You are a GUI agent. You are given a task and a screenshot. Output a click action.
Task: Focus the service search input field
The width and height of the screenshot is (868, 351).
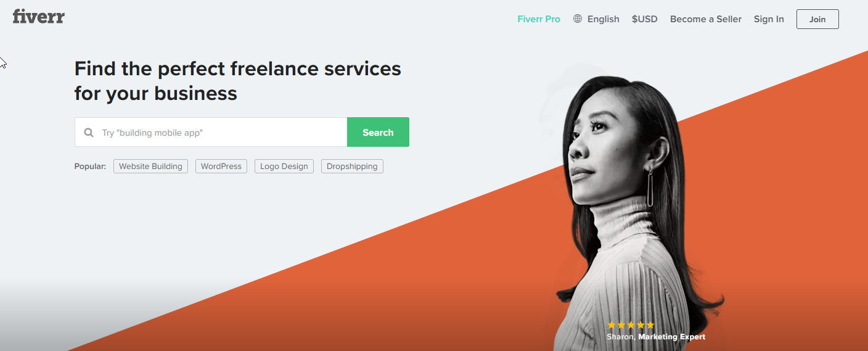pyautogui.click(x=211, y=132)
